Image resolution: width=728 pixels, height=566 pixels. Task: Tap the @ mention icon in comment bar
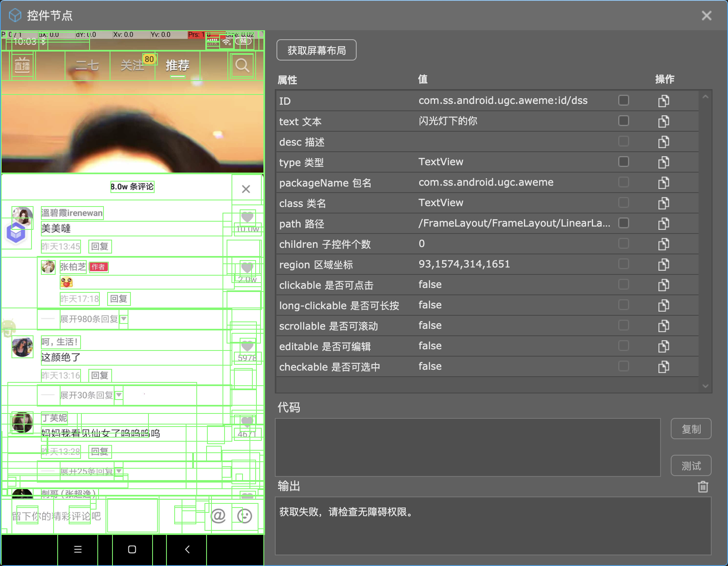point(218,516)
